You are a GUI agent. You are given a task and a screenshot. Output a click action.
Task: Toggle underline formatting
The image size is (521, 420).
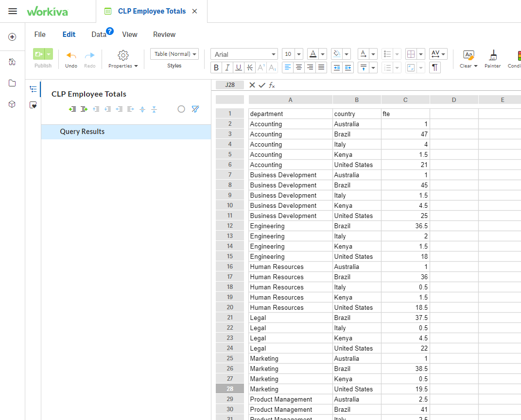(x=239, y=67)
